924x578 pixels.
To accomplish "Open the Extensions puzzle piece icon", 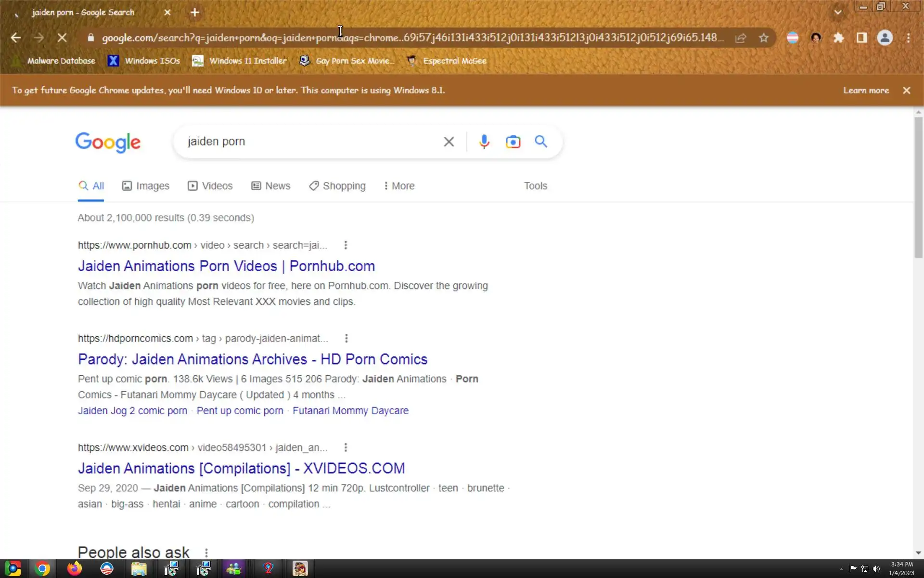I will click(839, 38).
